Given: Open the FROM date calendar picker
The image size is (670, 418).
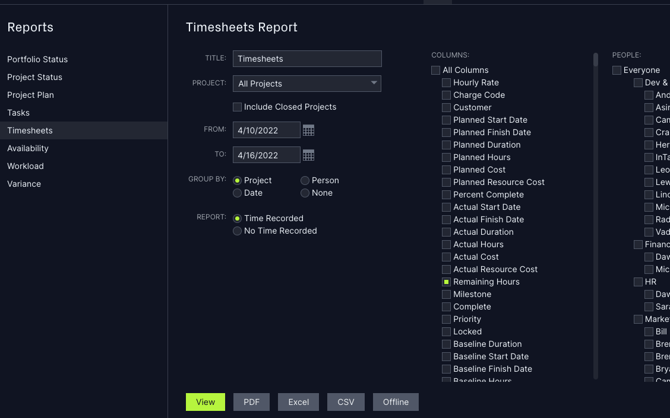Looking at the screenshot, I should (x=308, y=130).
